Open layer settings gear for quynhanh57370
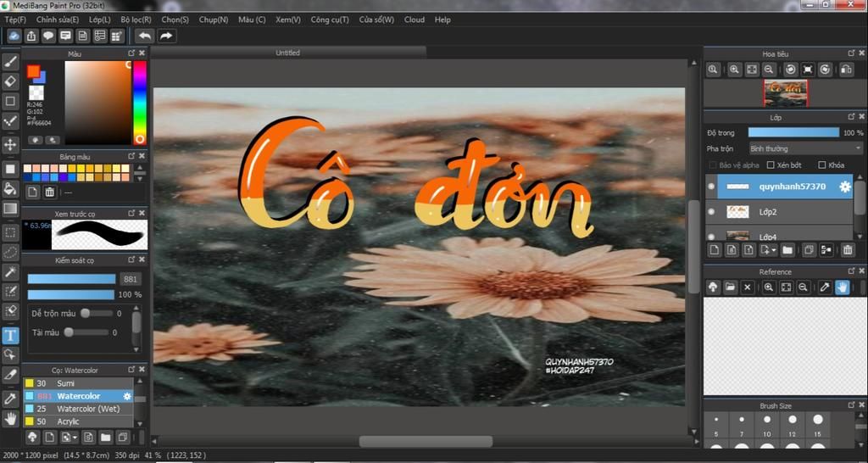The image size is (868, 463). click(845, 187)
